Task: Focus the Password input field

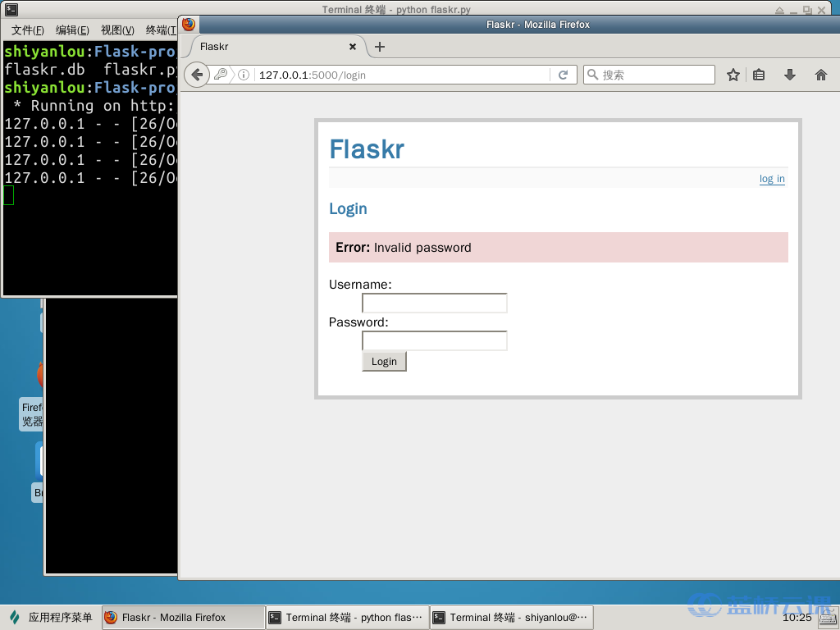Action: (434, 341)
